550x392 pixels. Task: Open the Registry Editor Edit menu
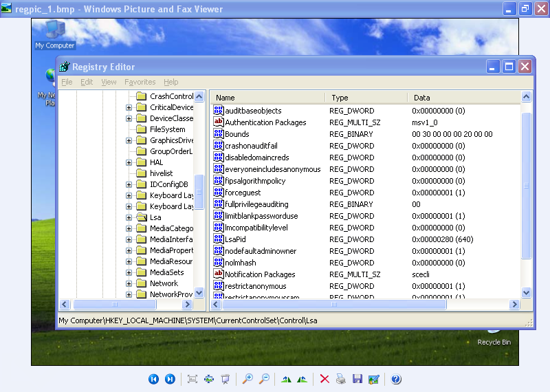[87, 82]
